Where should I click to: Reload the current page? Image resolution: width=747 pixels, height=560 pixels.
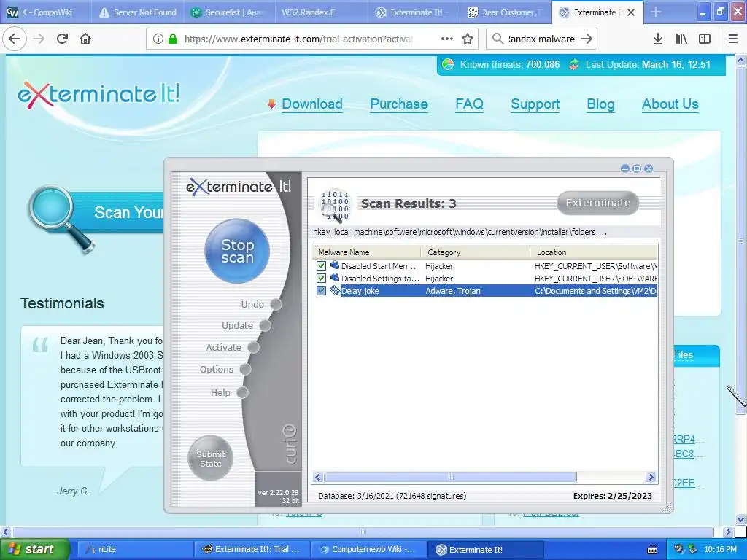pyautogui.click(x=62, y=39)
